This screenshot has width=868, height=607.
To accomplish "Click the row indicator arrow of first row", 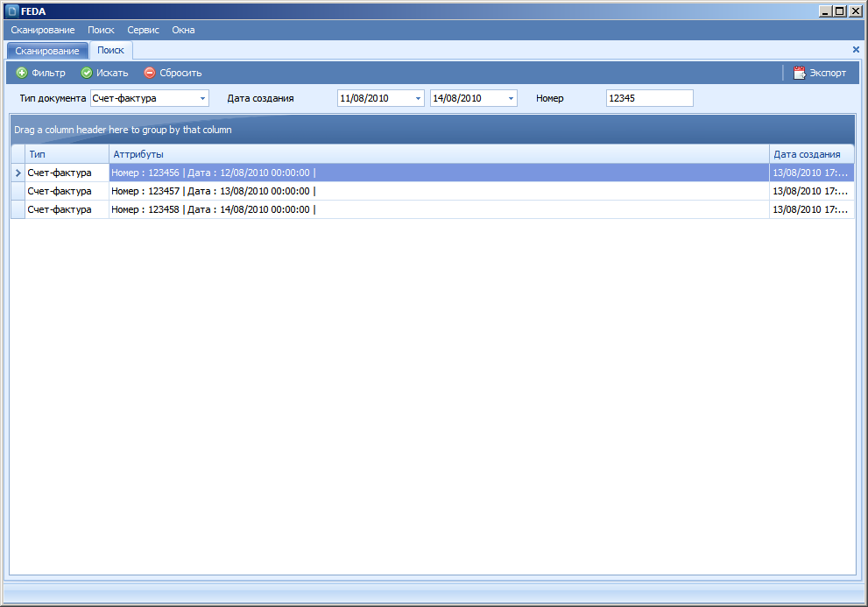I will point(18,173).
